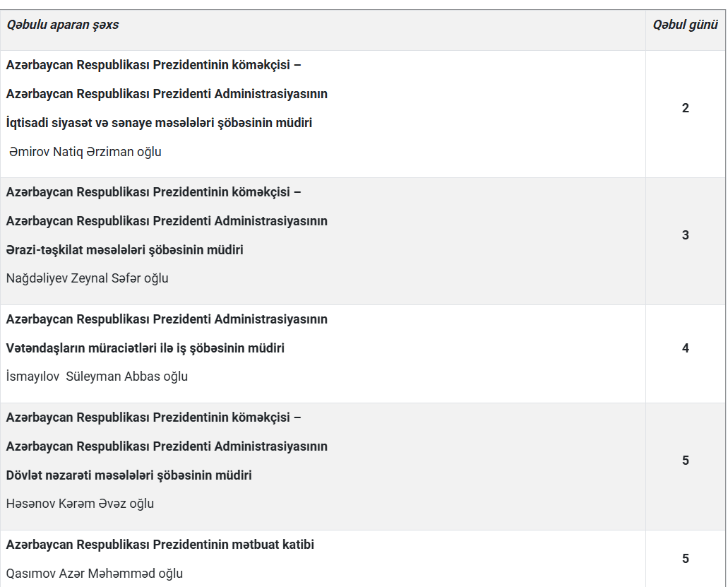This screenshot has width=728, height=587.
Task: Select the name Qasımov Azər Məhəmməd oğlu
Action: click(x=94, y=574)
